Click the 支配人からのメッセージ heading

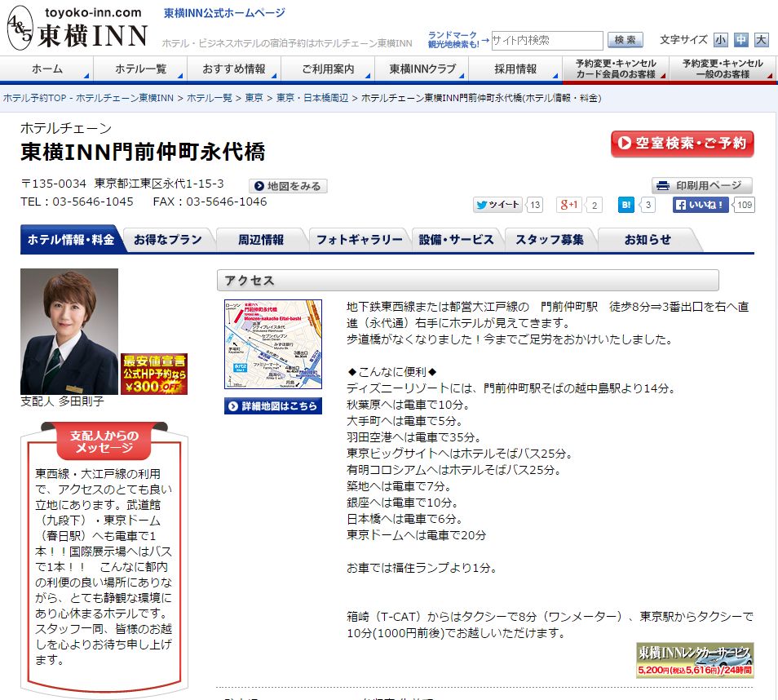pyautogui.click(x=104, y=442)
